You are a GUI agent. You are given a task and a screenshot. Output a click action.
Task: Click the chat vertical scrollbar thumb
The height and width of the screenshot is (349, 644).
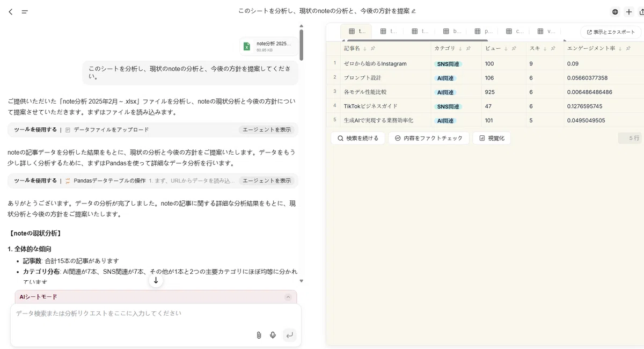(x=302, y=45)
